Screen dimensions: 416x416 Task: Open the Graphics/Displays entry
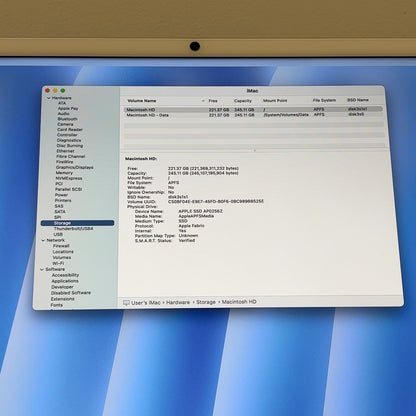tap(74, 167)
